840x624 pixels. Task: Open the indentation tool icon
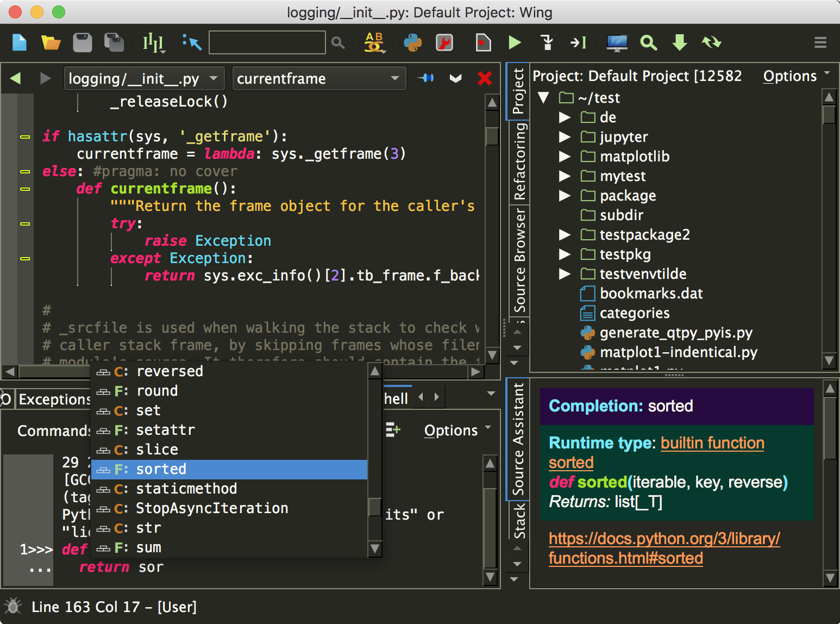pyautogui.click(x=154, y=42)
